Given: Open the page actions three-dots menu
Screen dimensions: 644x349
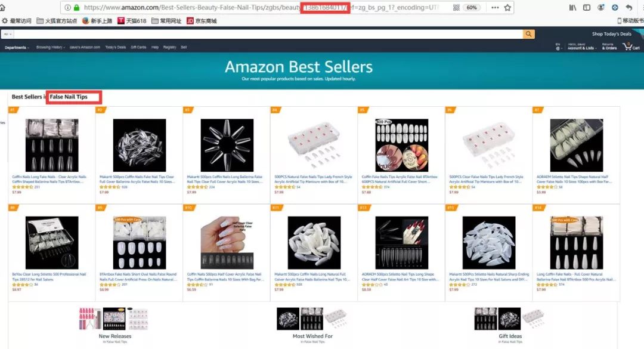Looking at the screenshot, I should click(495, 7).
